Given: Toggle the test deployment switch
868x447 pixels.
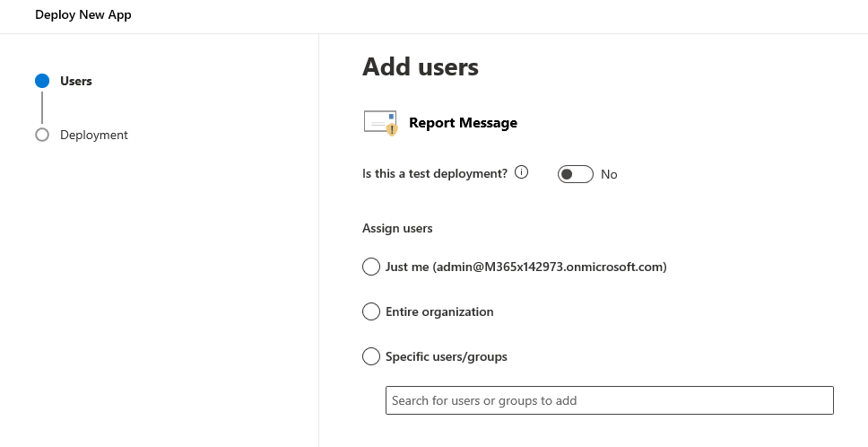Looking at the screenshot, I should pos(575,174).
